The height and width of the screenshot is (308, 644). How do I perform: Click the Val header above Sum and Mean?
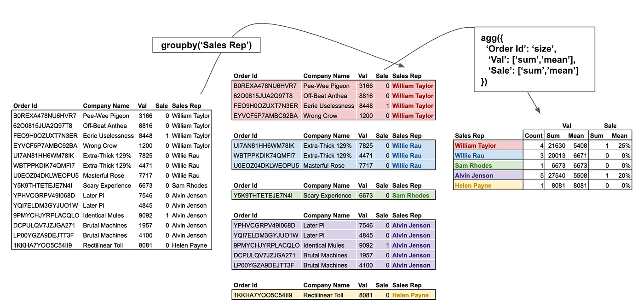pos(566,125)
